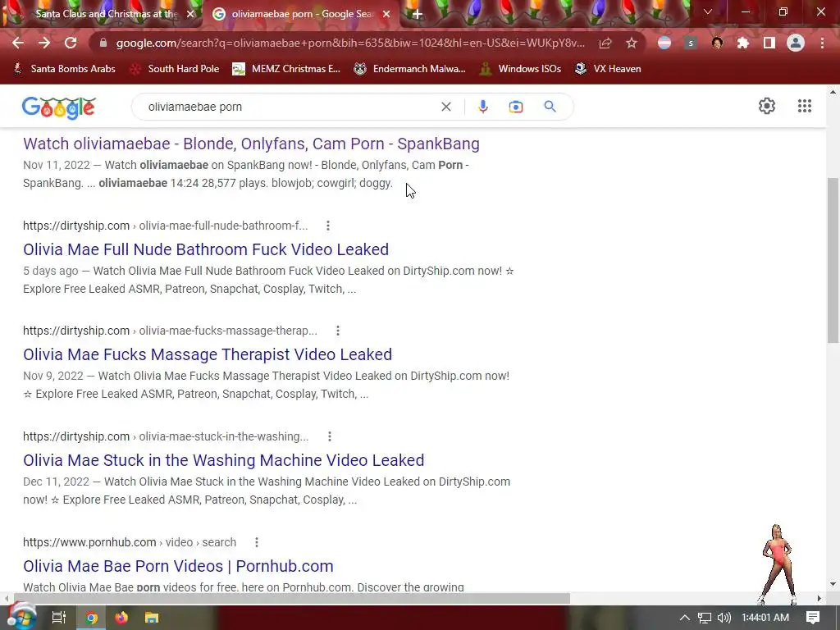Screen dimensions: 840x630
Task: Open the Extensions puzzle piece menu
Action: [x=743, y=43]
